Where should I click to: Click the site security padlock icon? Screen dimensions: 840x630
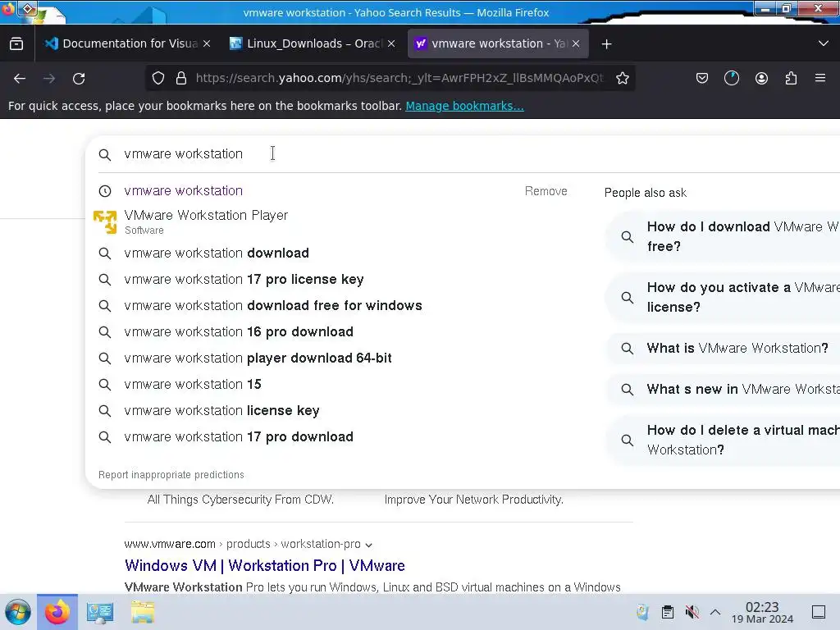point(181,78)
